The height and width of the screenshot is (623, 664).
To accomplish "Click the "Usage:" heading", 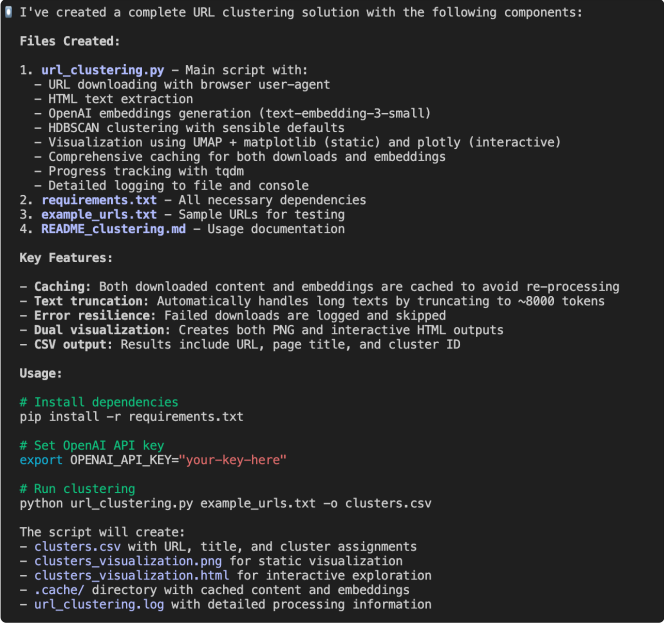I will tap(41, 373).
